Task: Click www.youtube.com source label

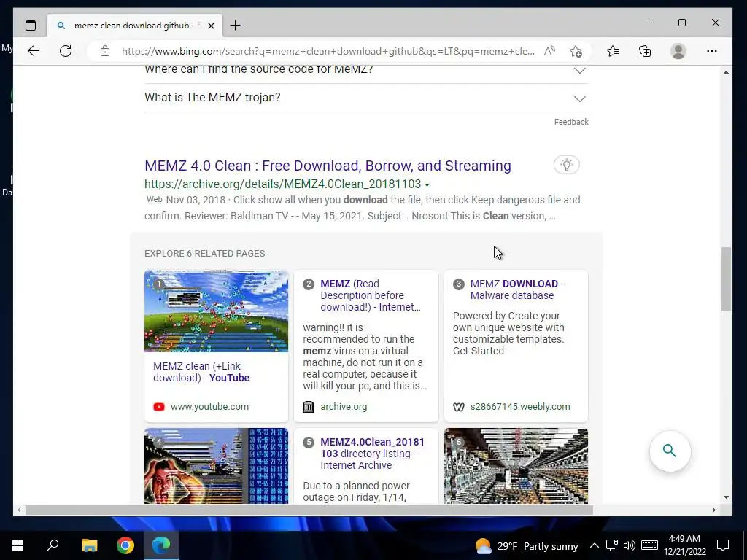Action: point(209,407)
